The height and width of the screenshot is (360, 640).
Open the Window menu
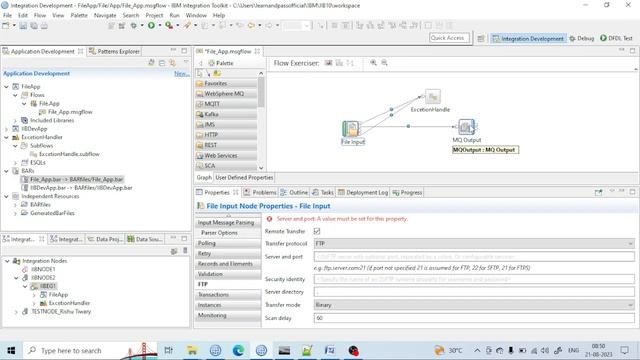(x=196, y=15)
